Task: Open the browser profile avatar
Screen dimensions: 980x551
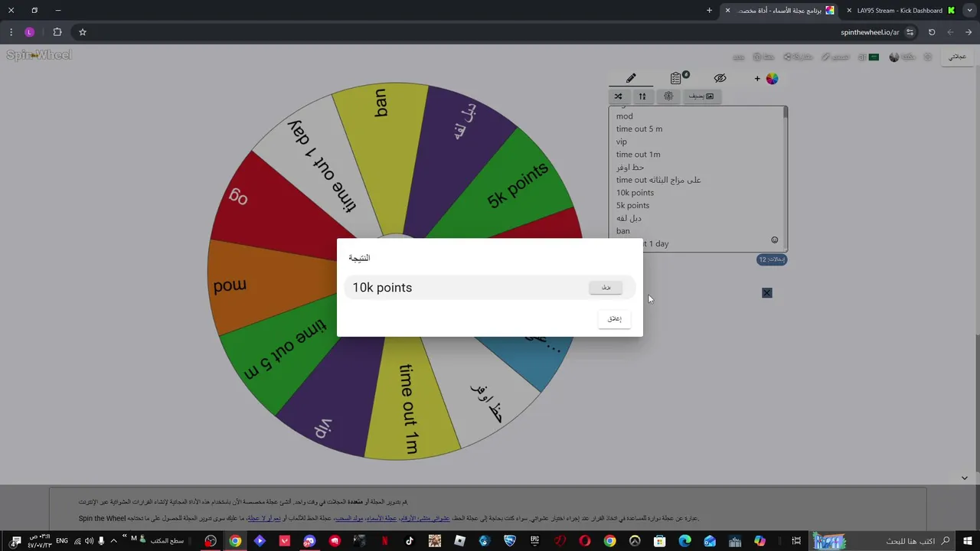Action: pos(30,32)
